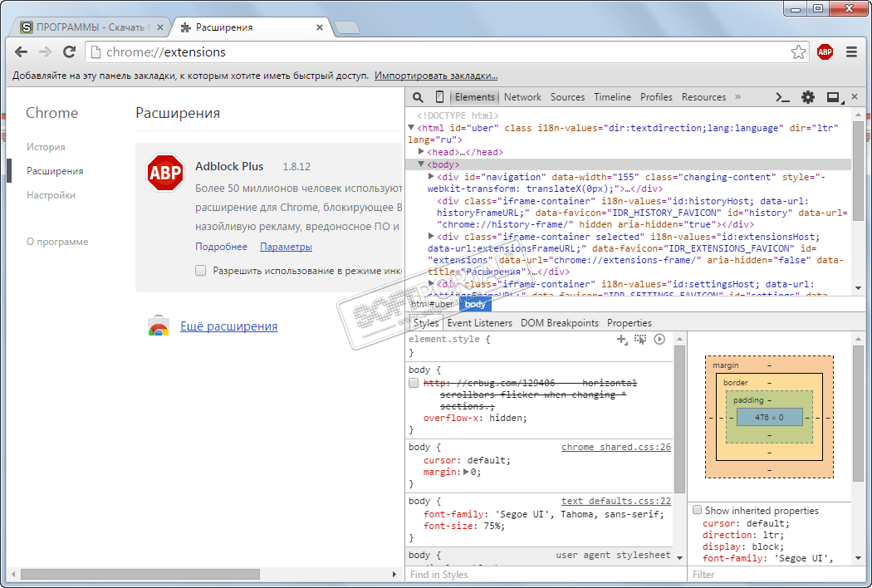Switch to the Sources panel
872x588 pixels.
(x=567, y=97)
